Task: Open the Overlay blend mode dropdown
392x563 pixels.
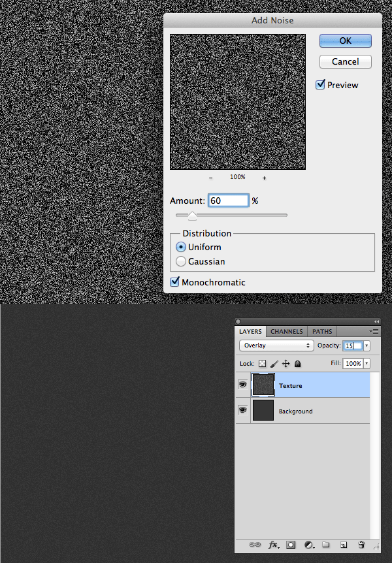Action: click(276, 346)
